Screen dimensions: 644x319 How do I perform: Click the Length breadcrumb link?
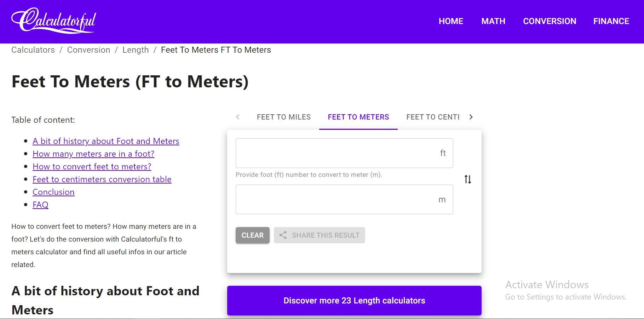point(136,50)
